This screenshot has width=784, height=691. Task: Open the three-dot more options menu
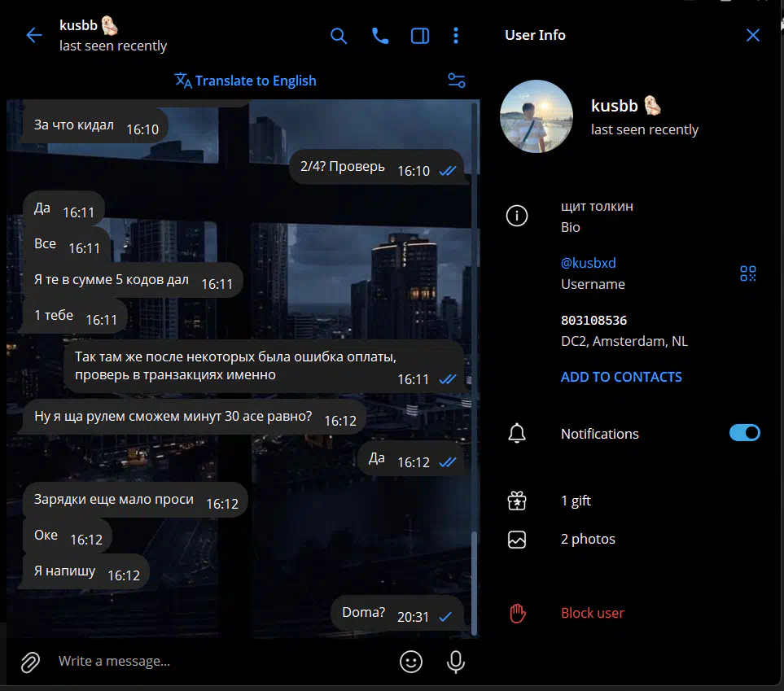click(455, 36)
